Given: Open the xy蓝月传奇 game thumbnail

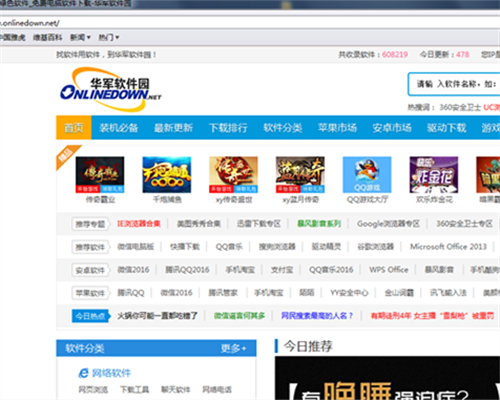Looking at the screenshot, I should coord(300,175).
